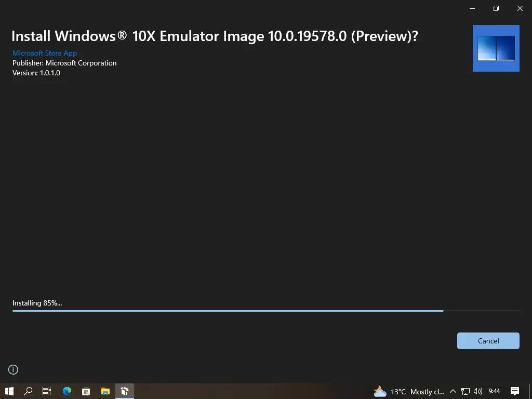Click the Windows 10X Emulator Image thumbnail
The height and width of the screenshot is (399, 532).
pyautogui.click(x=496, y=48)
